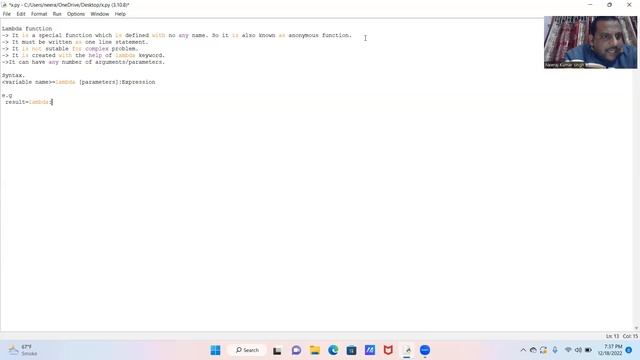Open the volume speaker control

[x=578, y=350]
